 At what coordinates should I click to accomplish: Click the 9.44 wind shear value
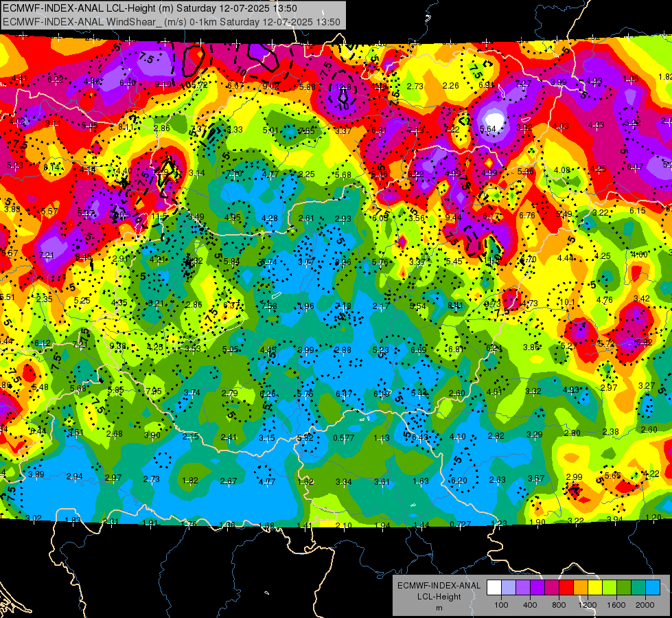pos(454,218)
